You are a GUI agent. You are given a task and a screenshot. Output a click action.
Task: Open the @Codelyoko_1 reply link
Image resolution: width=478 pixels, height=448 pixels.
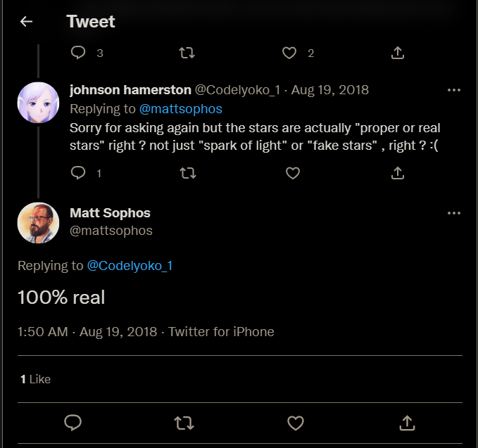(x=130, y=266)
